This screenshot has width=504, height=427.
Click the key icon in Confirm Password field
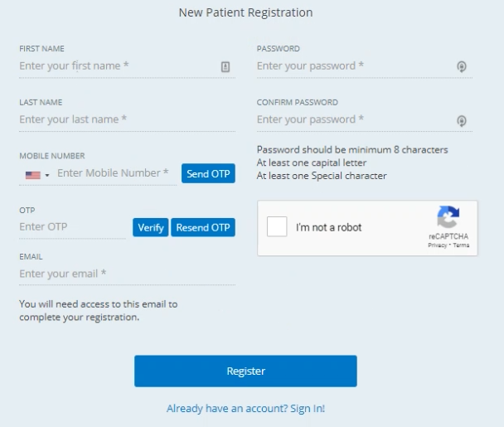click(462, 121)
